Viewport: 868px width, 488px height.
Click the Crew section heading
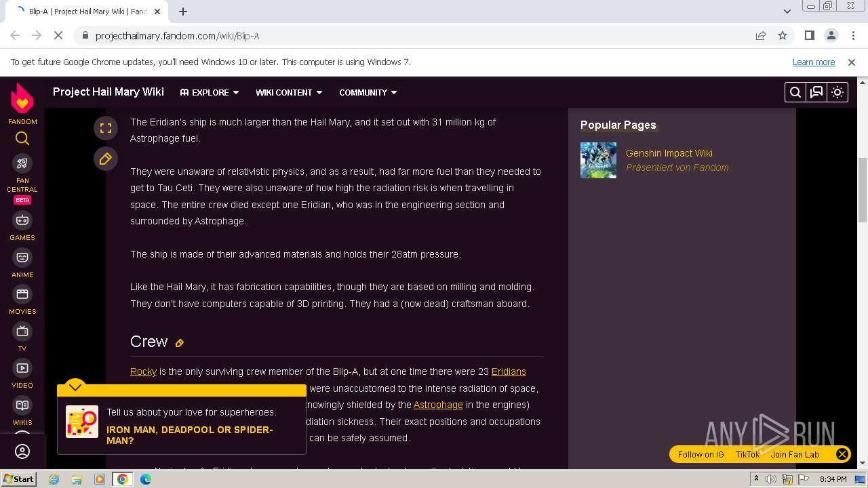(x=149, y=342)
